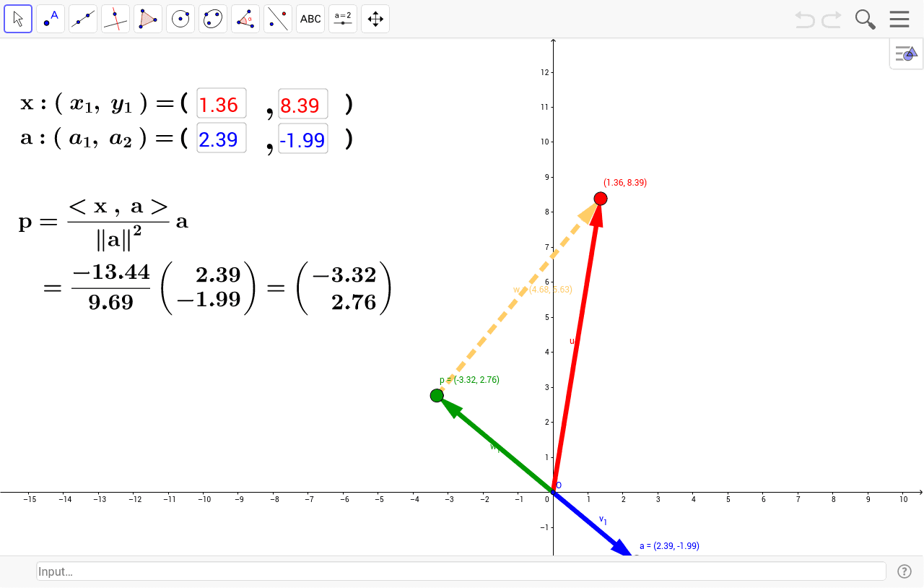Select the Move tool

tap(18, 19)
